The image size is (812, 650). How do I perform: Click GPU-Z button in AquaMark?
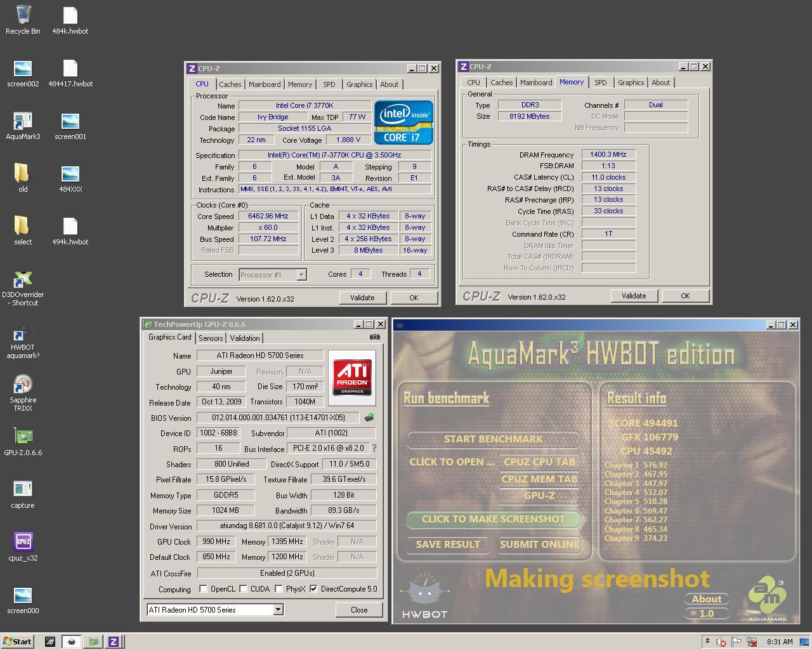539,496
